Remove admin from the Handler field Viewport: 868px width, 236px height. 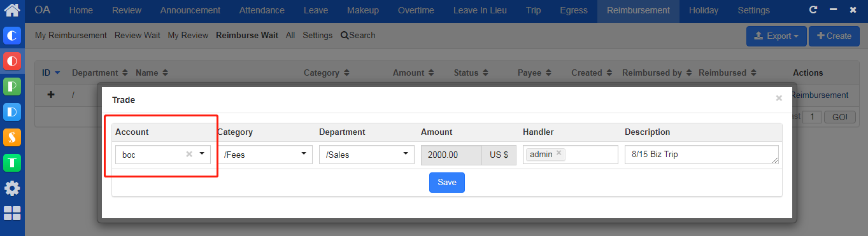click(559, 153)
